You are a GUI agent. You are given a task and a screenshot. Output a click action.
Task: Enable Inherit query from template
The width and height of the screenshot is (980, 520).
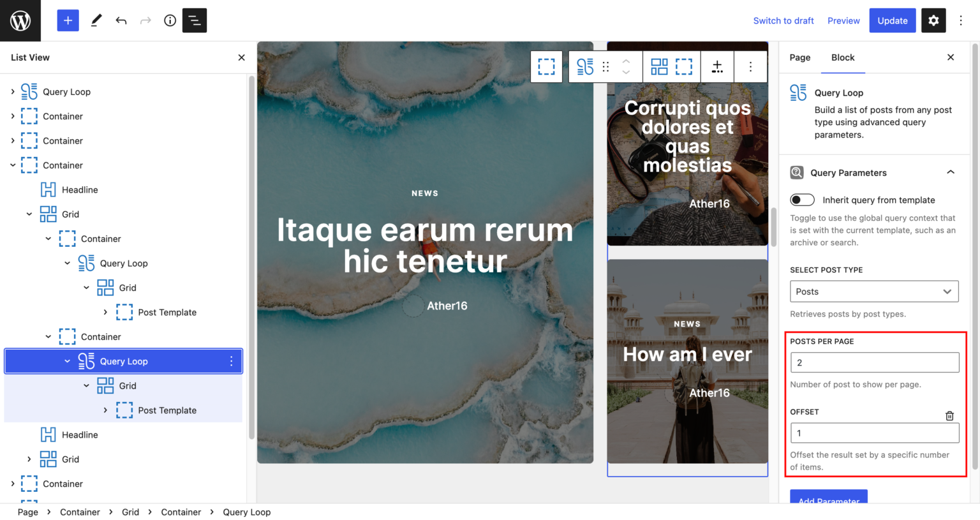[x=802, y=200]
